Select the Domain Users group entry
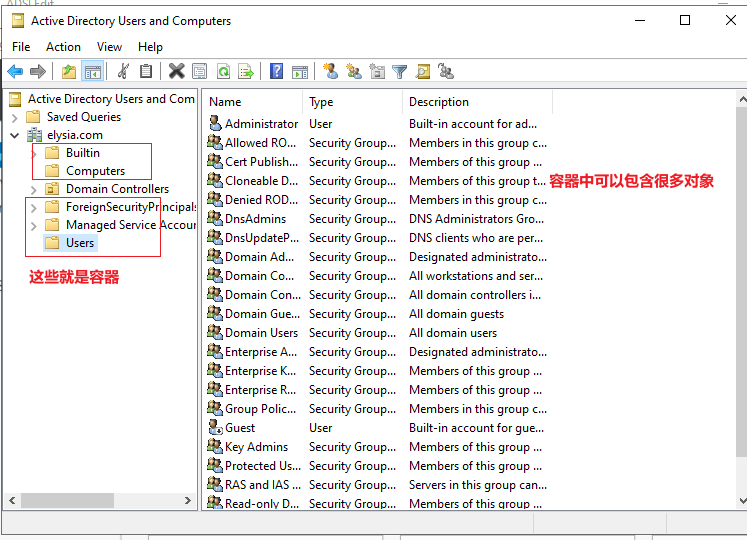 point(261,333)
